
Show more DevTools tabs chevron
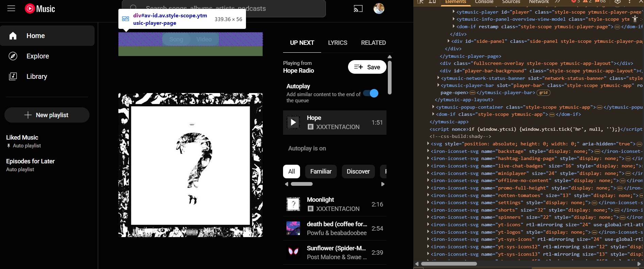(558, 2)
